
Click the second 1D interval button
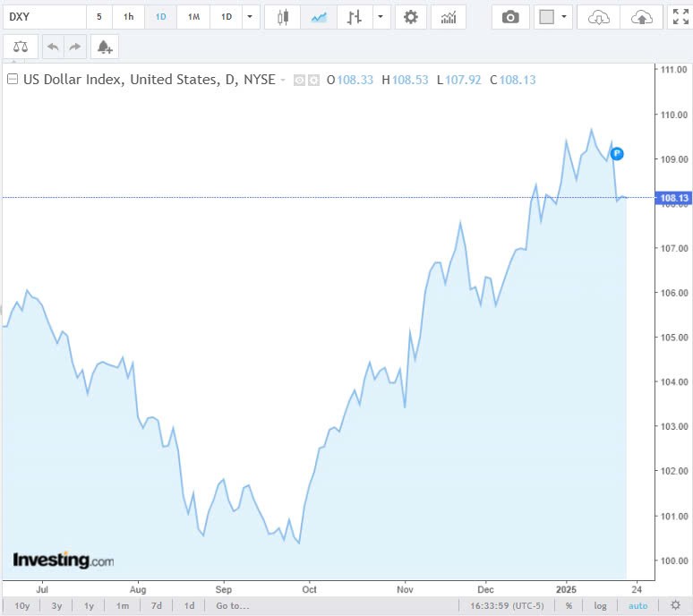(227, 17)
